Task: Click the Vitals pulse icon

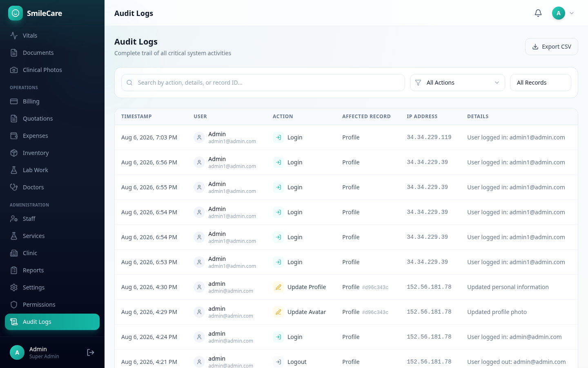Action: pos(14,36)
